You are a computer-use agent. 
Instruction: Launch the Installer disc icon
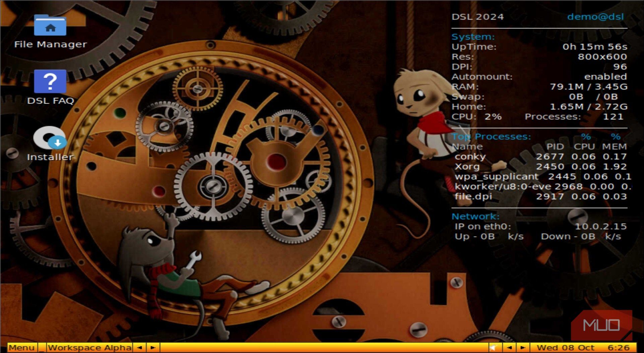point(50,138)
